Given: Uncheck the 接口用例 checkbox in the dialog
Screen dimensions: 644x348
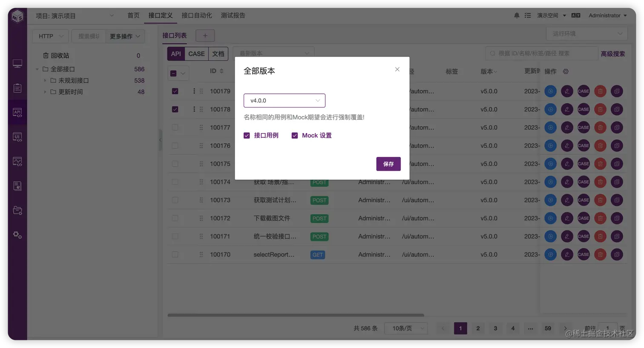Looking at the screenshot, I should click(x=247, y=135).
